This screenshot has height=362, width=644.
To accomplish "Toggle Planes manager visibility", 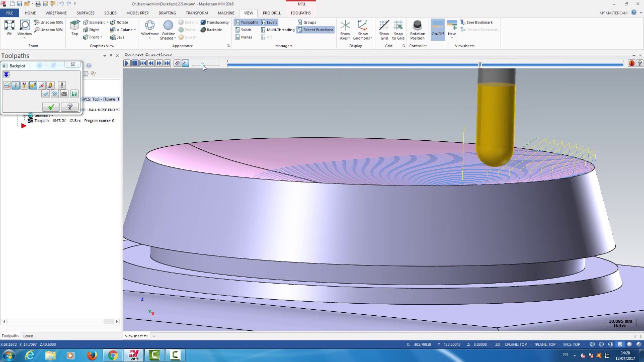I will pyautogui.click(x=244, y=37).
